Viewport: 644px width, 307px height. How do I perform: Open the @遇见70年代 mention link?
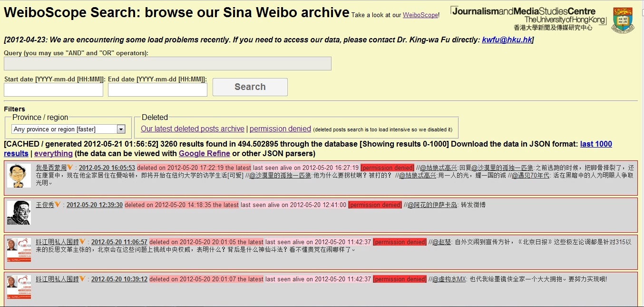pyautogui.click(x=531, y=175)
